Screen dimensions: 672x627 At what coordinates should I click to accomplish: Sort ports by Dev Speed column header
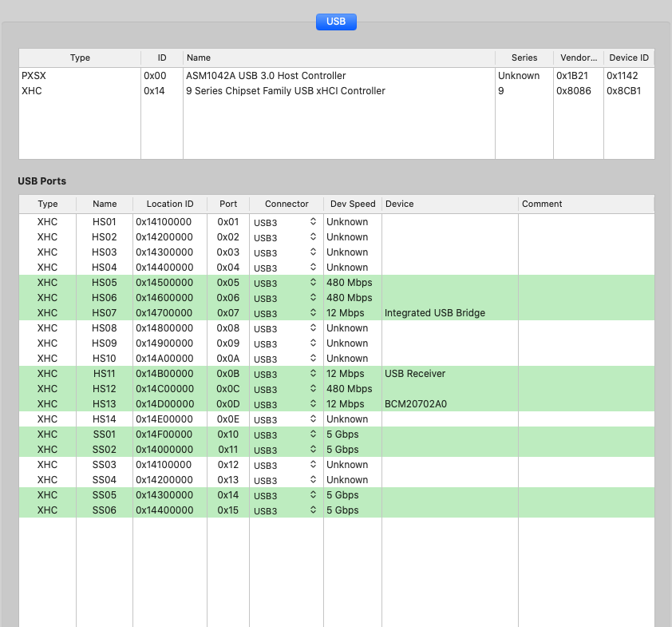coord(353,204)
